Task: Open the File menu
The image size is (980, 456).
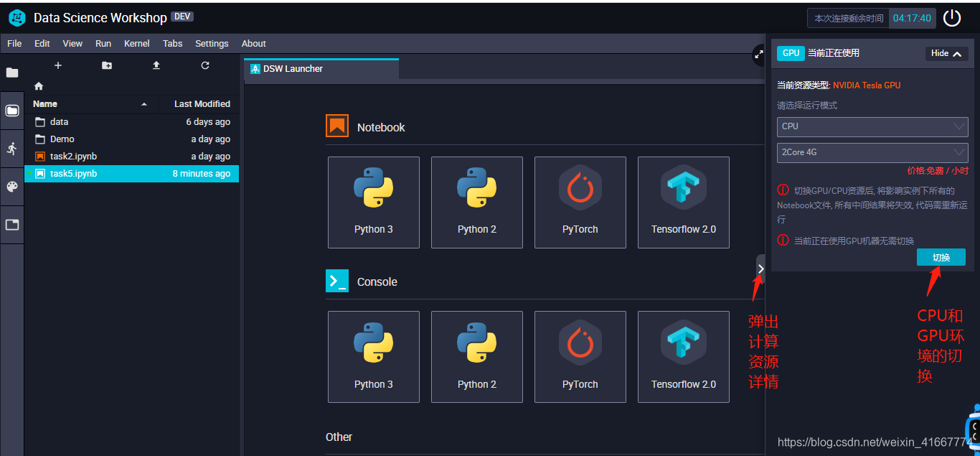Action: pos(14,44)
